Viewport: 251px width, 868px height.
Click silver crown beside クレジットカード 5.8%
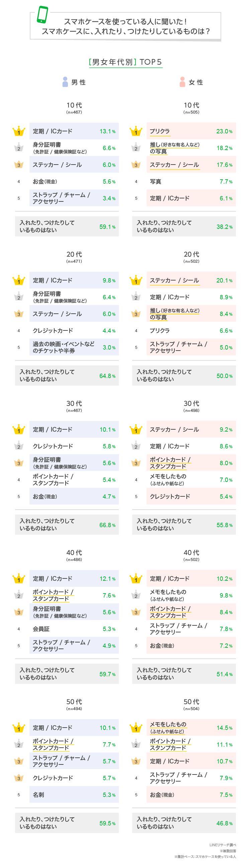pyautogui.click(x=19, y=446)
